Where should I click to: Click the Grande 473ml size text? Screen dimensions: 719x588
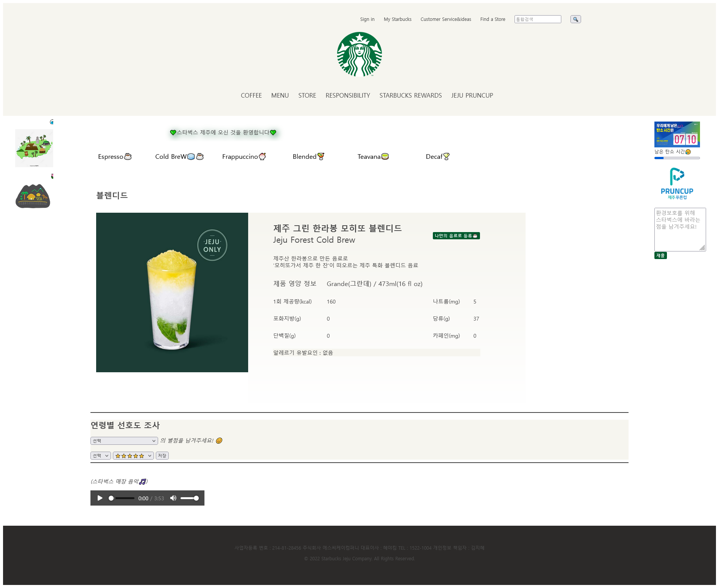[374, 284]
